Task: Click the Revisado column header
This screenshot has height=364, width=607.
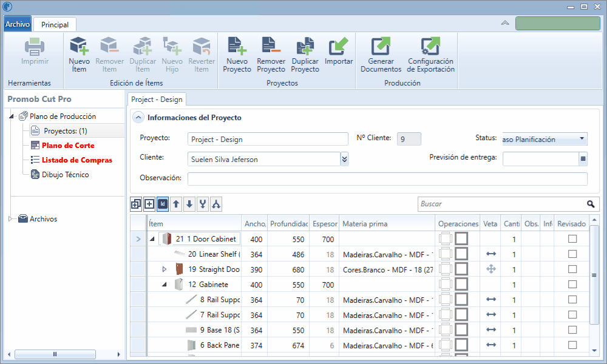Action: [x=571, y=224]
